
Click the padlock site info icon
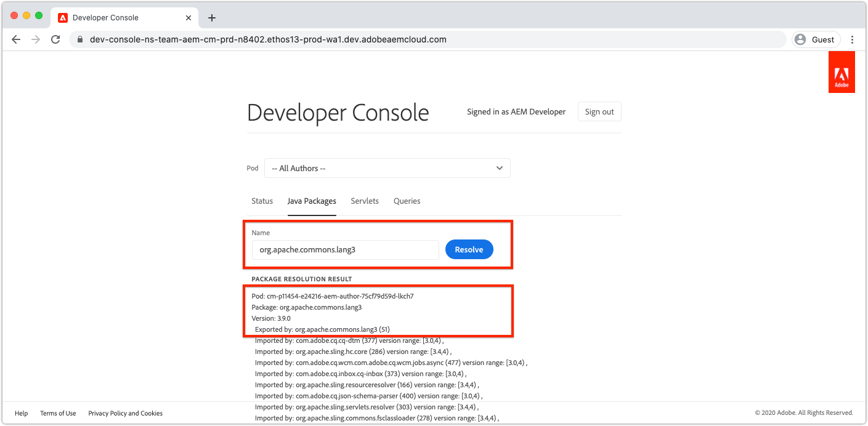(x=79, y=39)
